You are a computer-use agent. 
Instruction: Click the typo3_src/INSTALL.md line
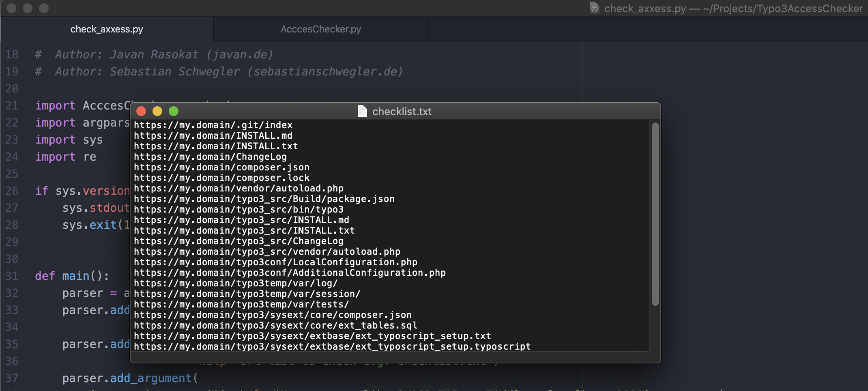(x=241, y=220)
